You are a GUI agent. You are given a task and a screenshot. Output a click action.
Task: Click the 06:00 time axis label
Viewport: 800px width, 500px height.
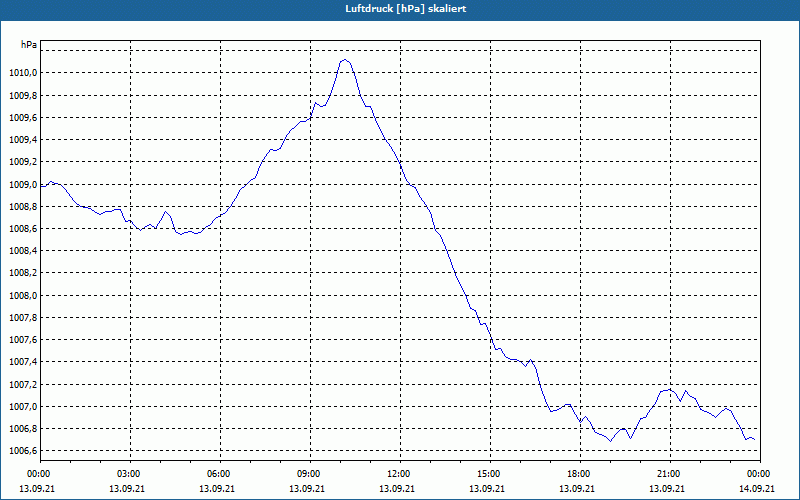pyautogui.click(x=220, y=474)
